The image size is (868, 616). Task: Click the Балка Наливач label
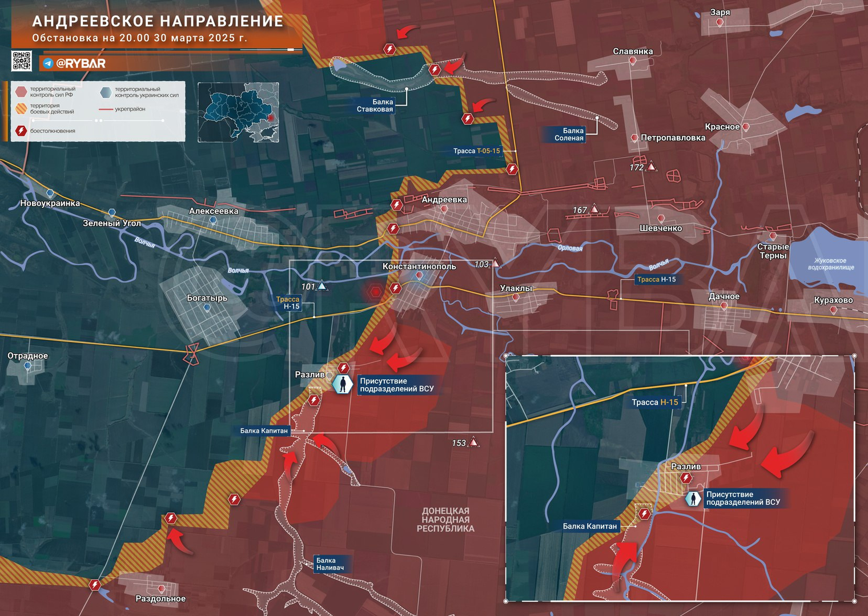coord(330,564)
